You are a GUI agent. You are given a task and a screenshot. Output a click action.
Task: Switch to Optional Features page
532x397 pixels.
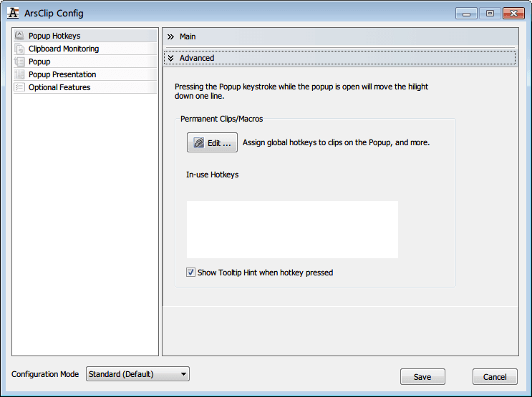pos(85,87)
